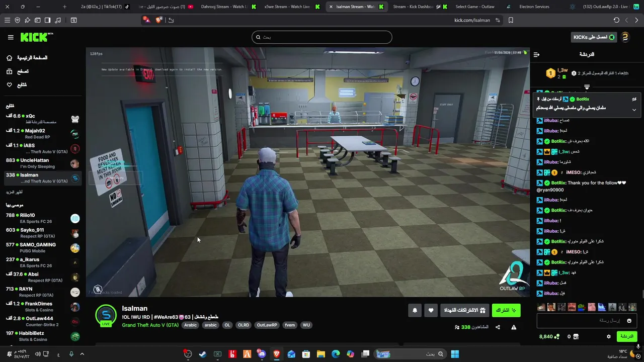Open the OutLaw444 recommended channel
This screenshot has height=362, width=644.
[42, 321]
